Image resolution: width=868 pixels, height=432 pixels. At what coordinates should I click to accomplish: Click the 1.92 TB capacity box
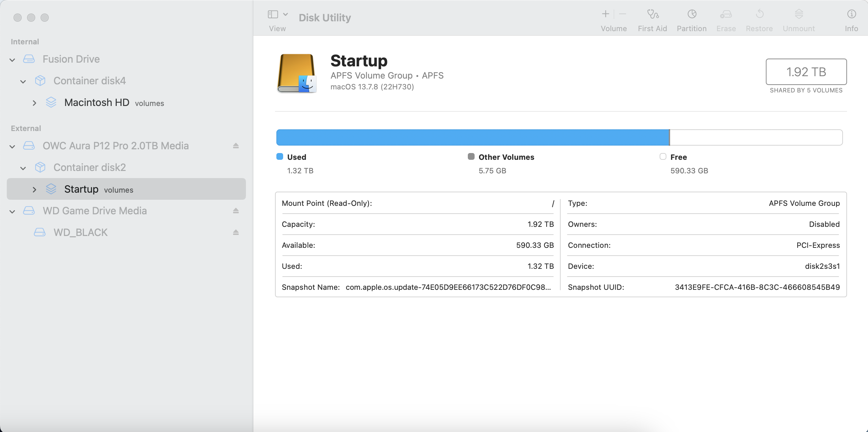806,72
